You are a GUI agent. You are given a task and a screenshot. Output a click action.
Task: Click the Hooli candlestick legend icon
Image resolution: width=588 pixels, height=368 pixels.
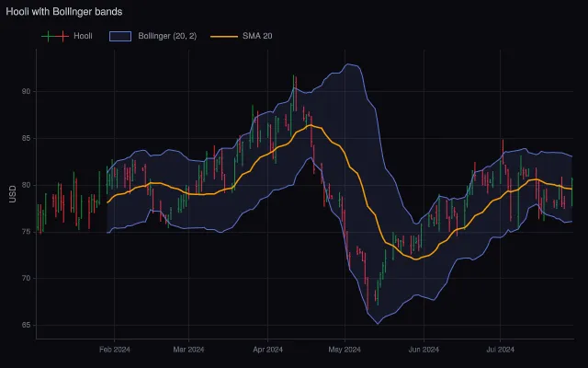click(x=55, y=36)
